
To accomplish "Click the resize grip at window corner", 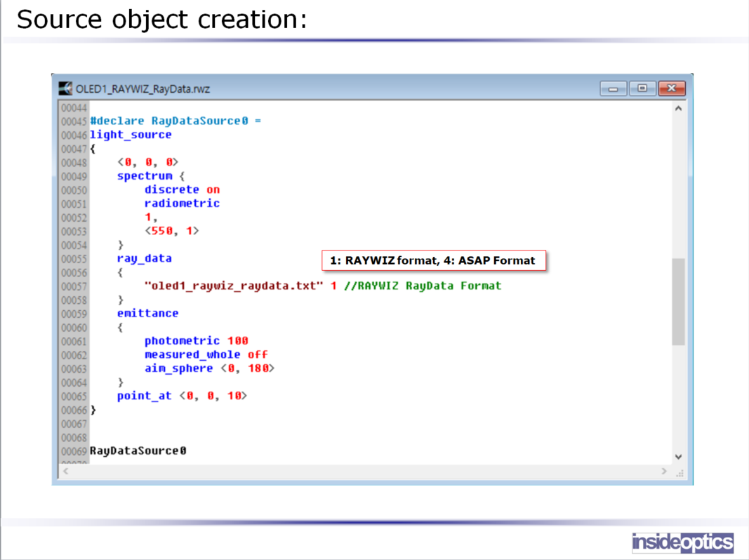I will [x=680, y=473].
